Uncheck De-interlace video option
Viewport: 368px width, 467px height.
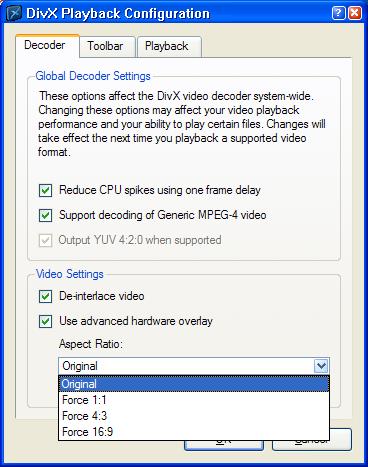[x=45, y=296]
